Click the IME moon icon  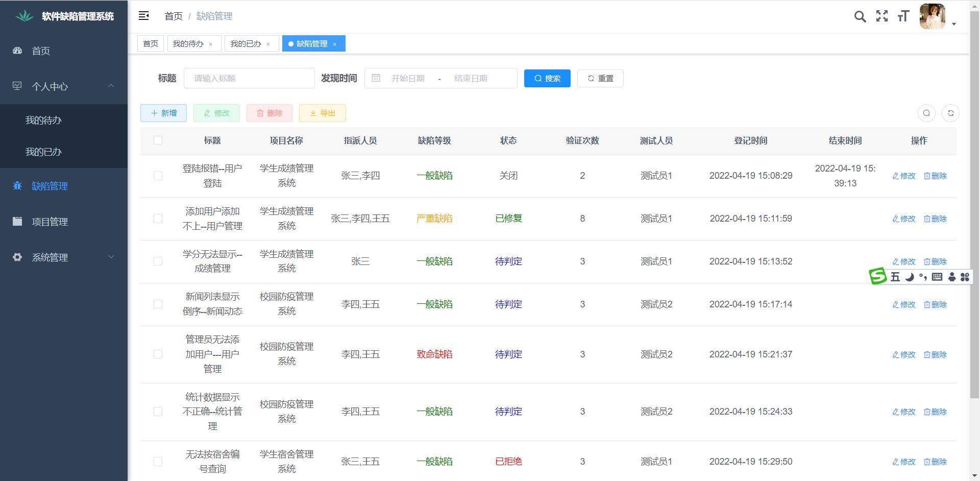pyautogui.click(x=909, y=277)
